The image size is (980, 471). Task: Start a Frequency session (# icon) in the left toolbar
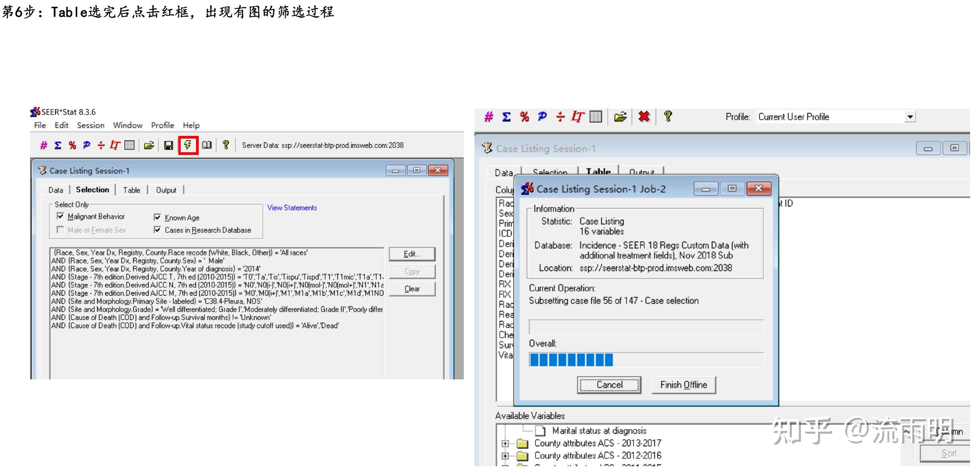point(44,145)
